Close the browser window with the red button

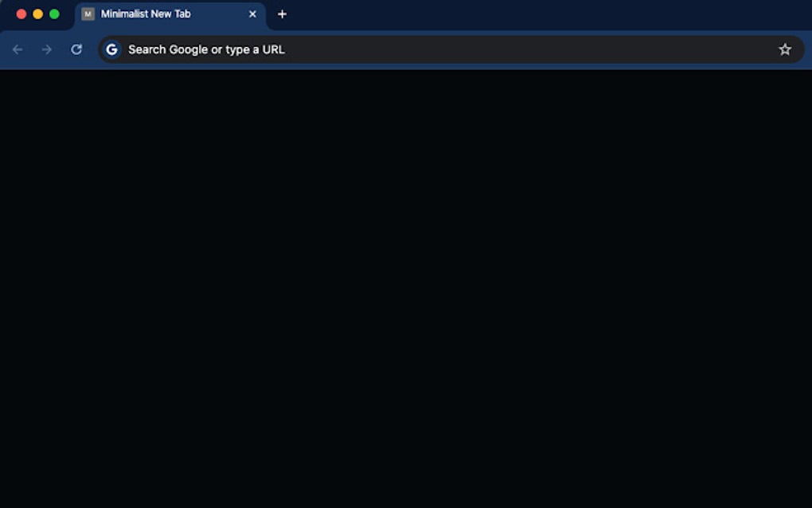[x=19, y=14]
